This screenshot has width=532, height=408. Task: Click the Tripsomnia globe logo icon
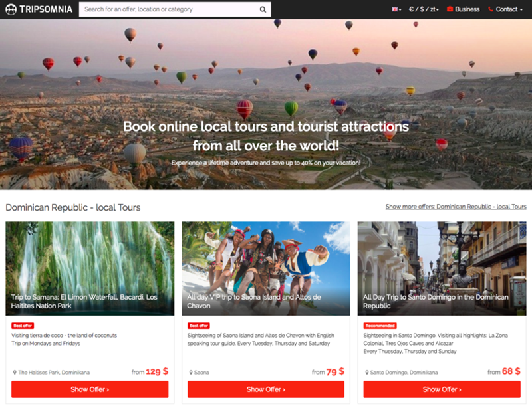coord(11,9)
